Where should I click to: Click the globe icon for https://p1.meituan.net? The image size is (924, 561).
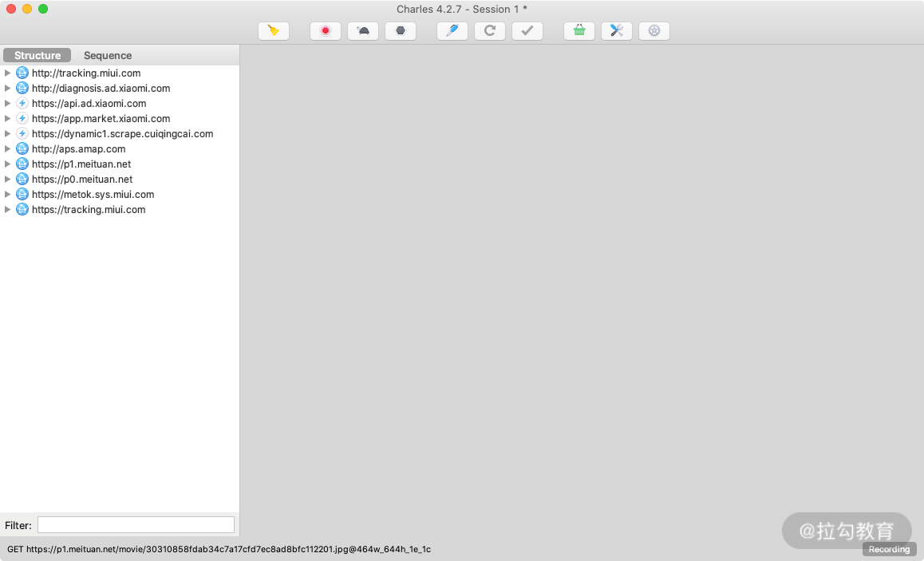coord(22,164)
